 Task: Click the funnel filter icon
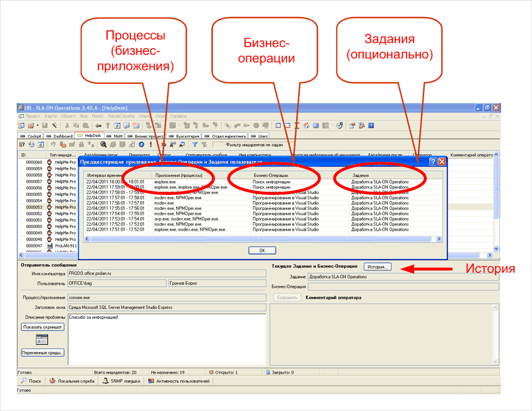195,144
